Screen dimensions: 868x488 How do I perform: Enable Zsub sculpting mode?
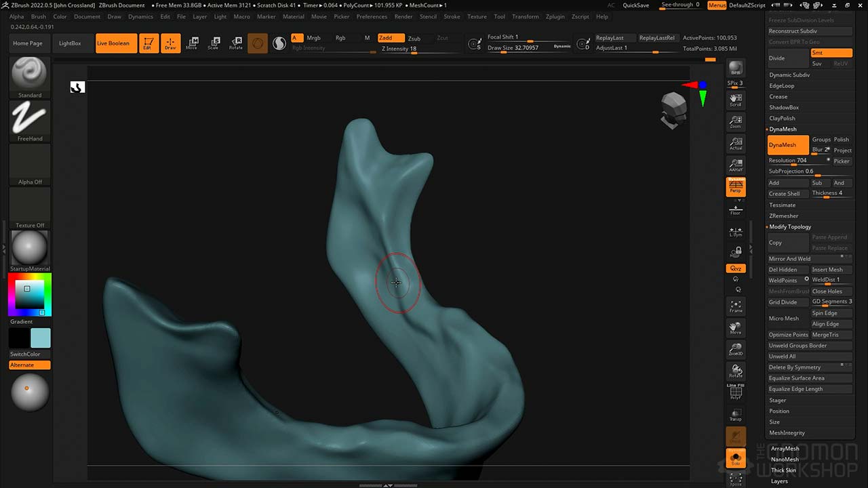pos(414,39)
